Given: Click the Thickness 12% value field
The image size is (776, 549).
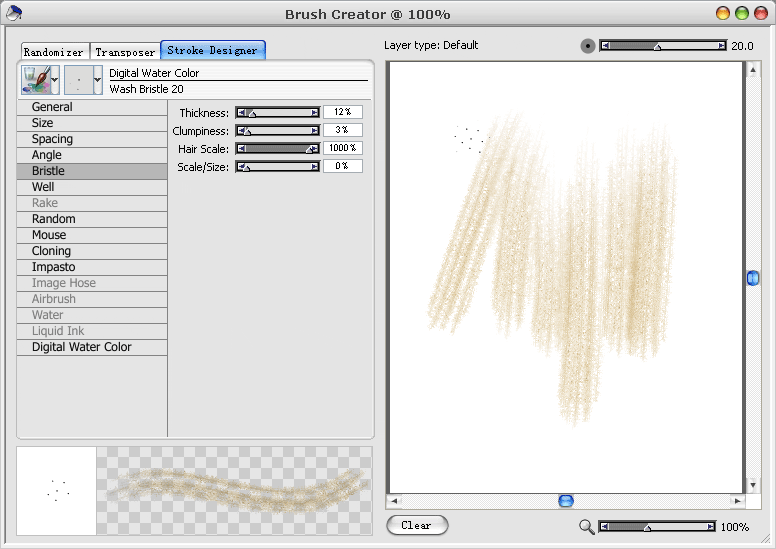Looking at the screenshot, I should 343,112.
